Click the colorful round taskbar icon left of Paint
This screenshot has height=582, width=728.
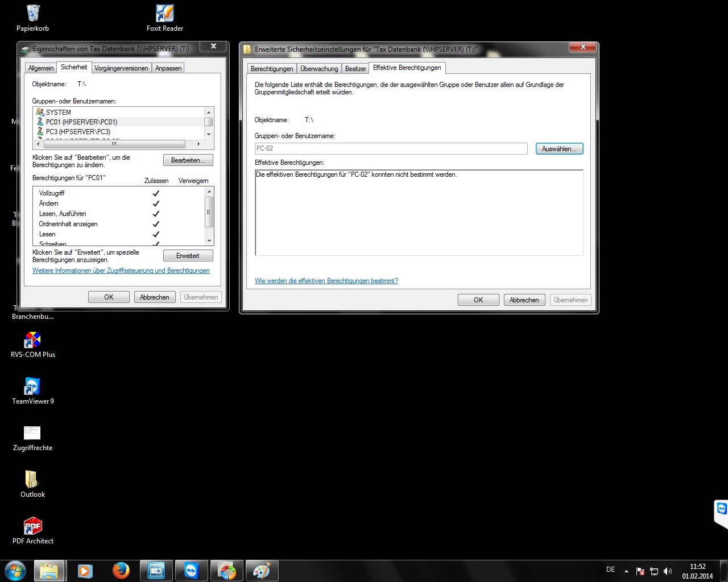[x=226, y=571]
